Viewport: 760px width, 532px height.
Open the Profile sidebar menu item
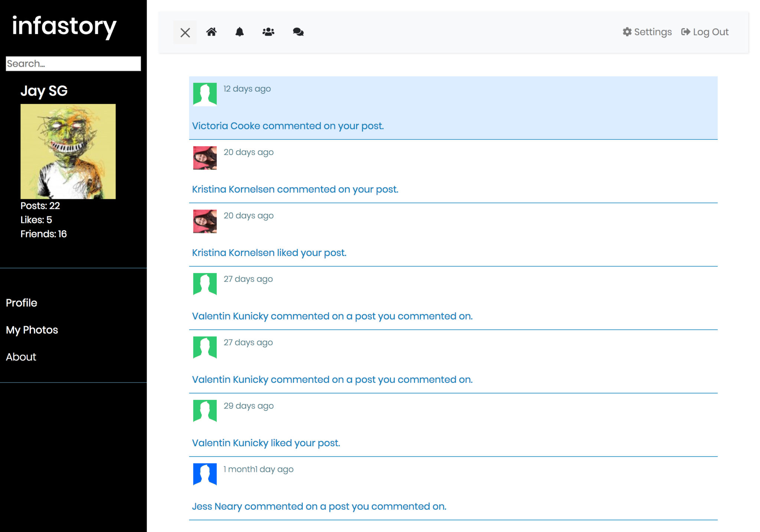(x=22, y=303)
